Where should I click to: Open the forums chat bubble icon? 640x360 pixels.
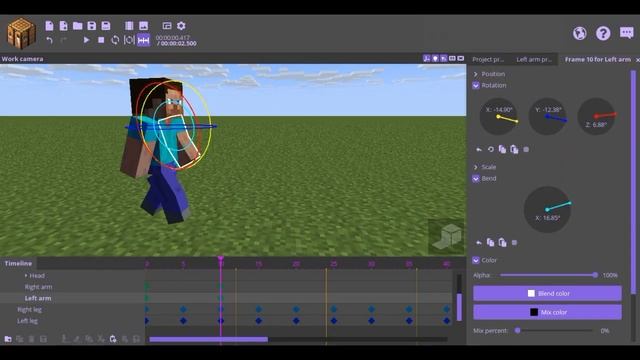(627, 33)
